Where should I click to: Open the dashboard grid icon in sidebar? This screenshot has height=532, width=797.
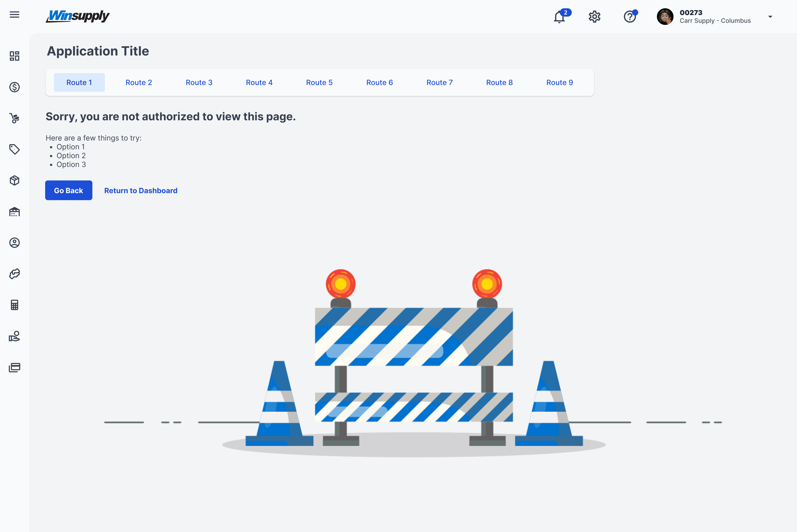click(x=14, y=56)
